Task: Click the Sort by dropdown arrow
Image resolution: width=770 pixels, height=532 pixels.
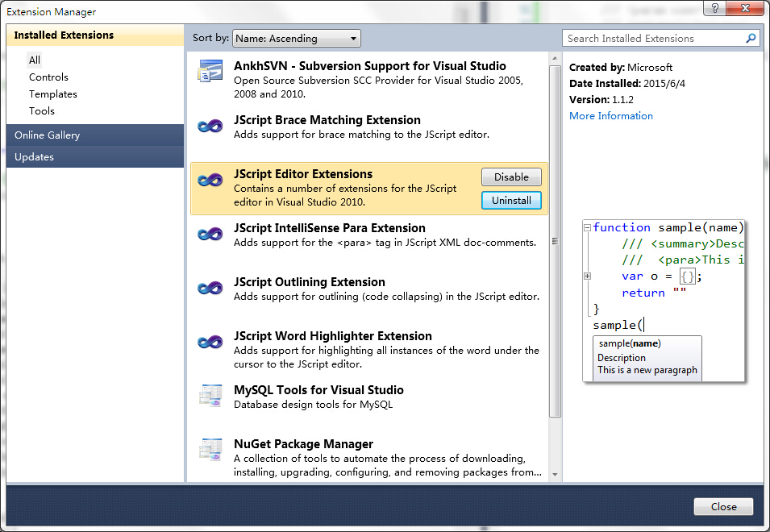Action: pos(353,38)
